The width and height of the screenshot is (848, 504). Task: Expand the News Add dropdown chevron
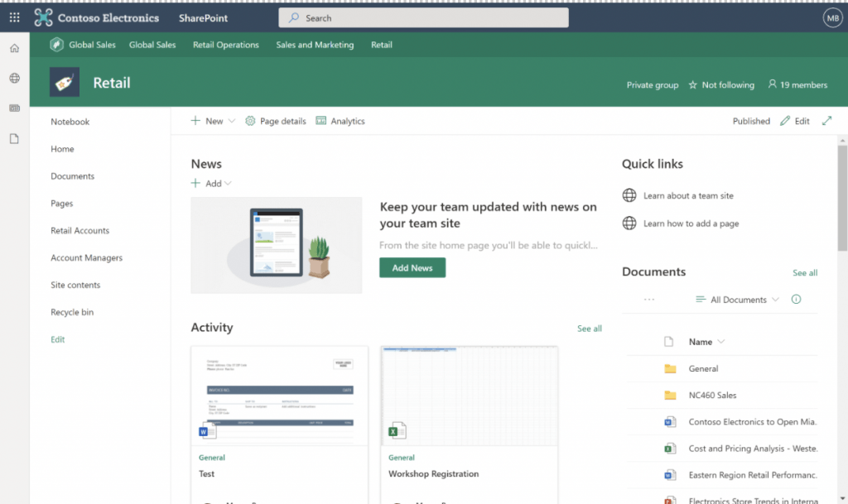click(228, 184)
